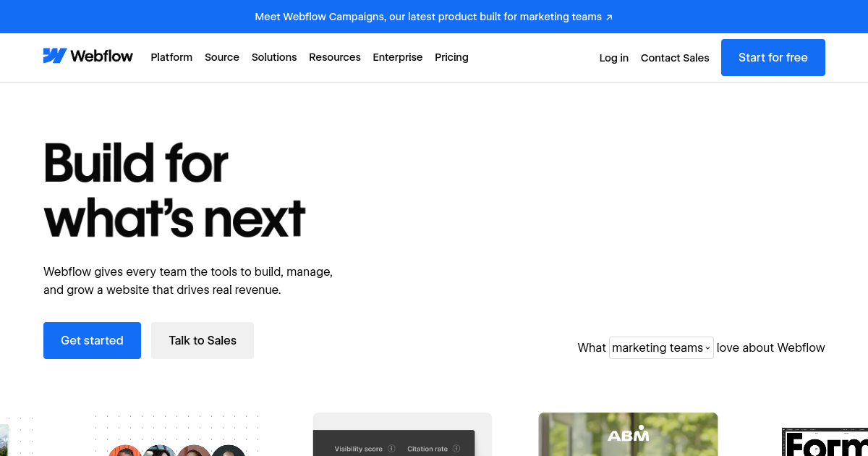The width and height of the screenshot is (868, 456).
Task: Click the Contact Sales link
Action: point(675,58)
